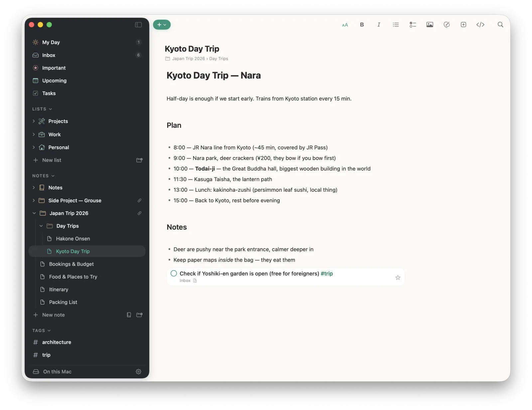Viewport: 532px width, 410px height.
Task: Toggle bold formatting
Action: pyautogui.click(x=362, y=25)
